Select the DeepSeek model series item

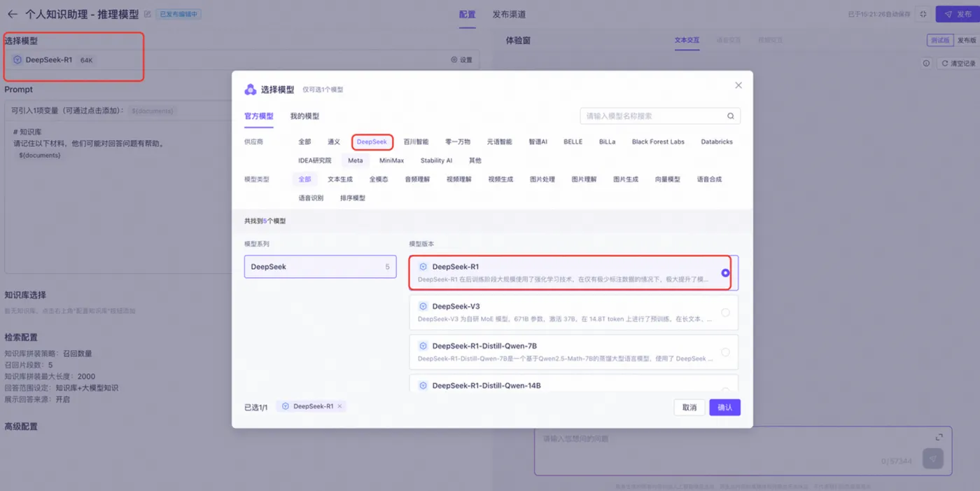click(320, 267)
